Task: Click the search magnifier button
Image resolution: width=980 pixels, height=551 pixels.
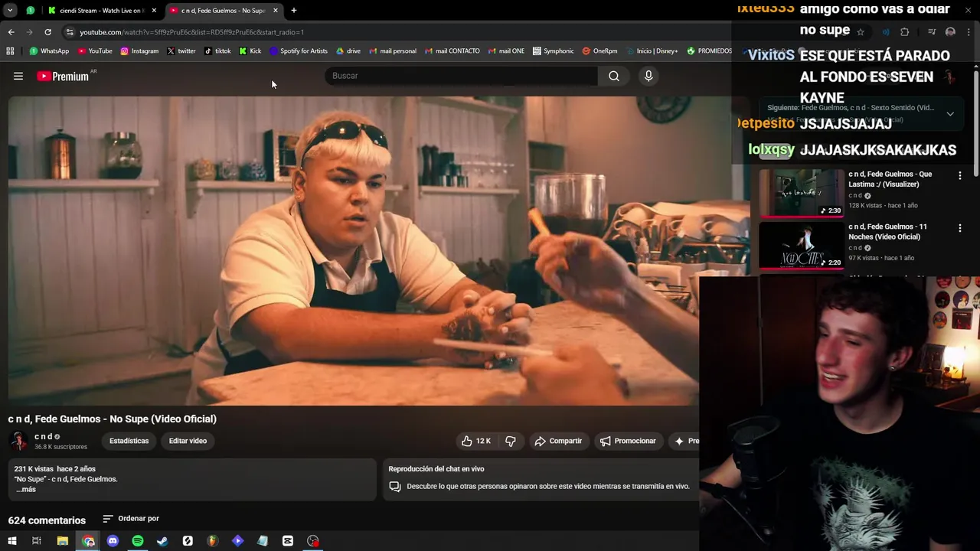Action: [614, 76]
